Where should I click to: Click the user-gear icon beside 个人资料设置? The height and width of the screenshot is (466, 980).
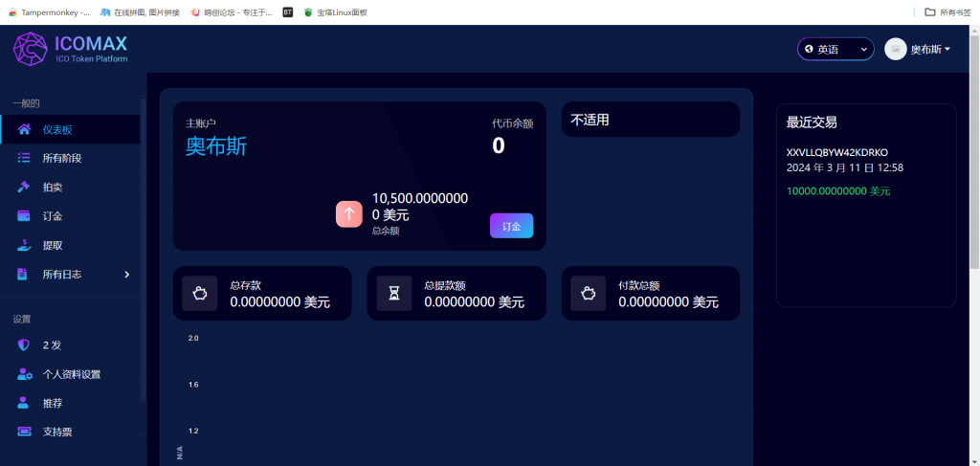pos(24,374)
